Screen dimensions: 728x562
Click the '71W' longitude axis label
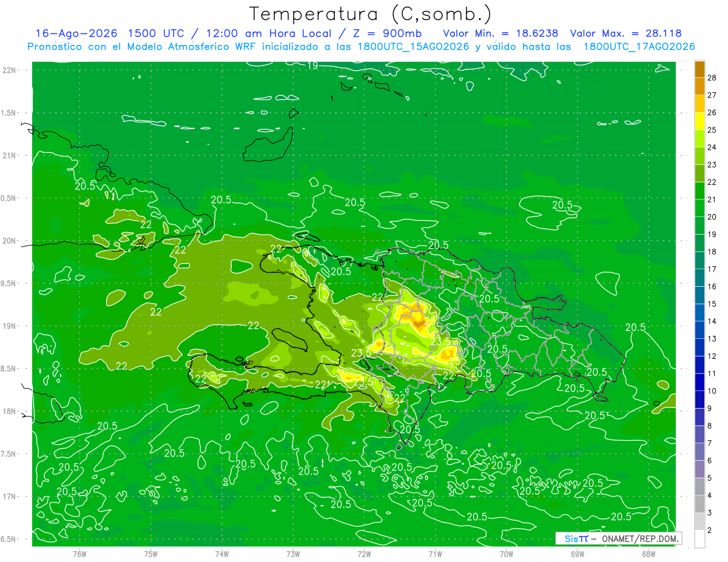click(435, 554)
